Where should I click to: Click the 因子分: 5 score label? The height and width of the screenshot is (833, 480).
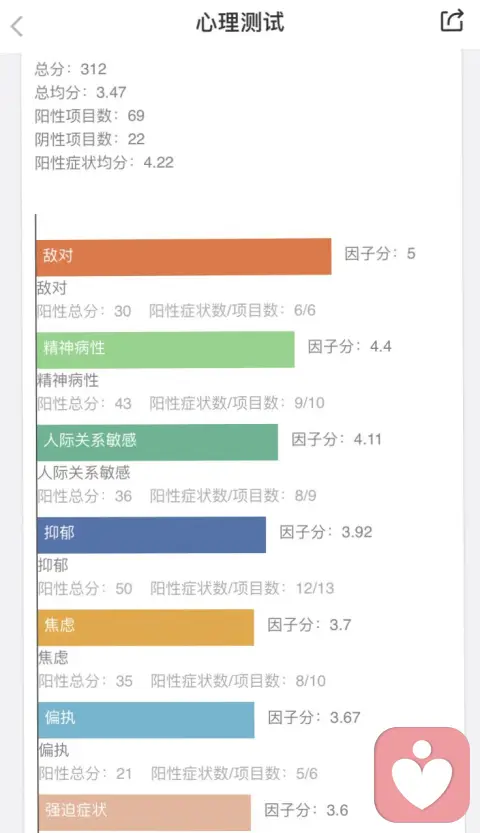pyautogui.click(x=380, y=253)
